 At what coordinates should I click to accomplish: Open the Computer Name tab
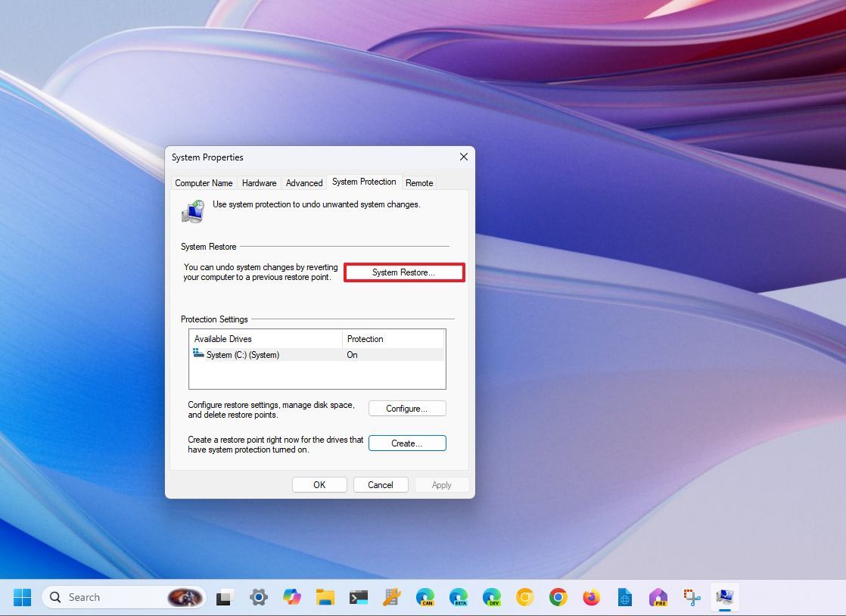pyautogui.click(x=204, y=182)
